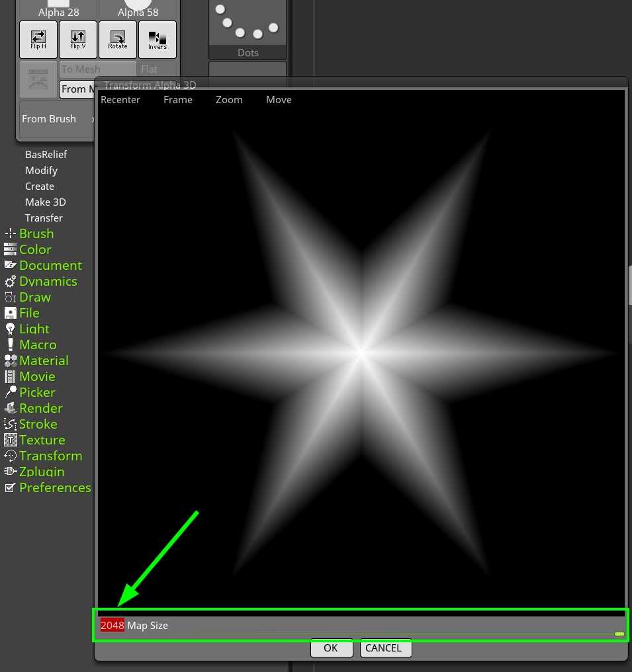Screen dimensions: 632x672
Task: Open the Macro palette icon
Action: 11,345
